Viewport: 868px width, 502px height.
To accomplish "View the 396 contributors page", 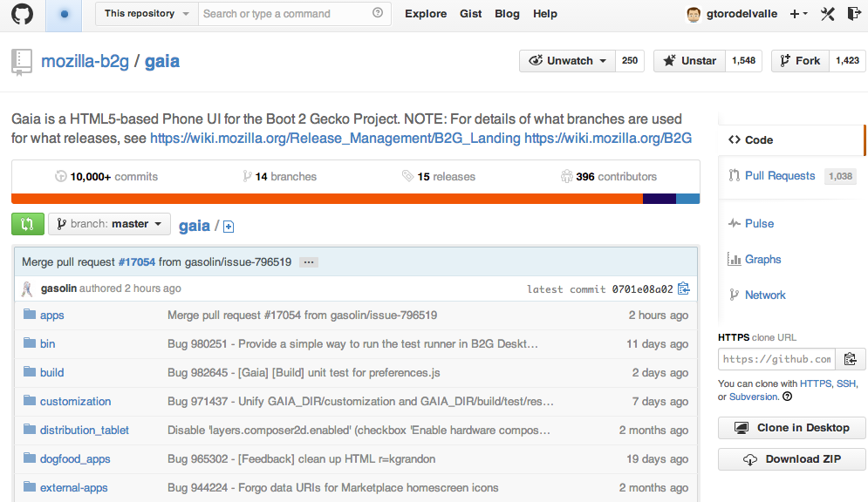I will [x=609, y=176].
